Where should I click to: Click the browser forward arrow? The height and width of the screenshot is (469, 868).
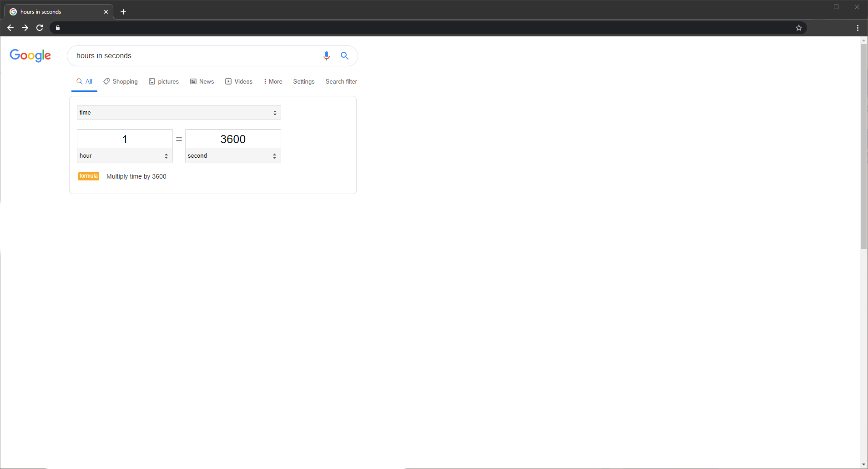click(25, 28)
